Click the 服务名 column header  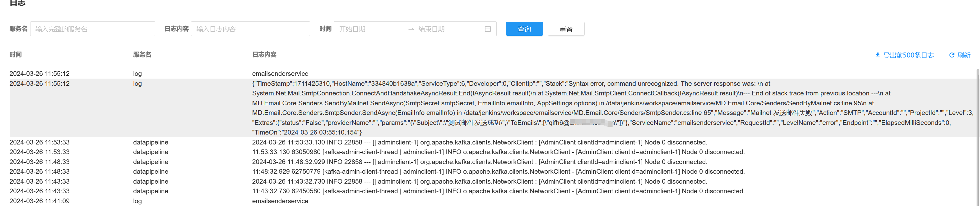click(x=142, y=55)
